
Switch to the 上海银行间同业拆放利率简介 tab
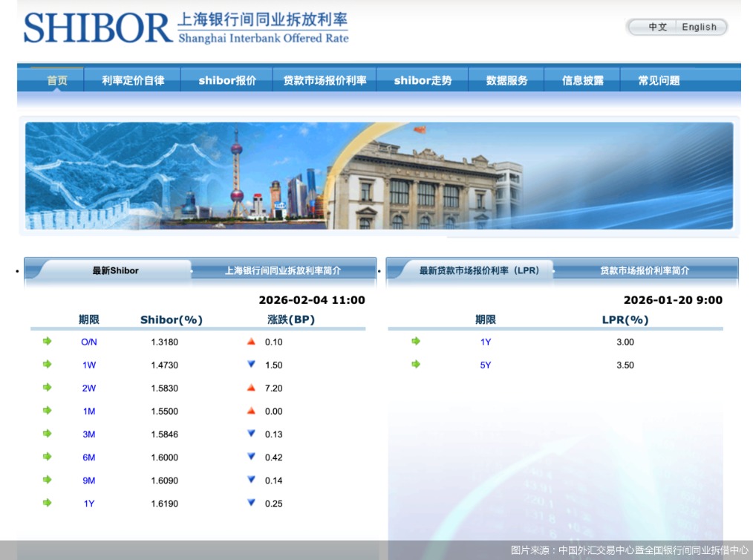tap(284, 270)
